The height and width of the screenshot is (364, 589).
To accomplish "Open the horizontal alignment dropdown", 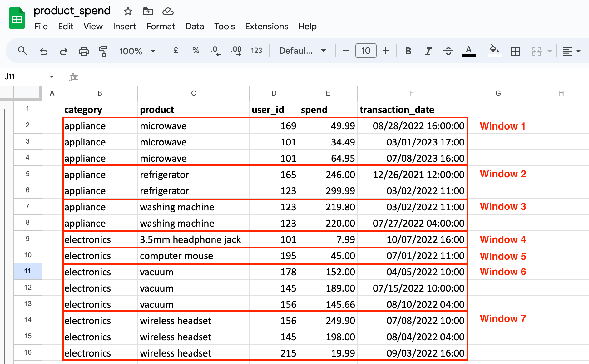I will 571,51.
